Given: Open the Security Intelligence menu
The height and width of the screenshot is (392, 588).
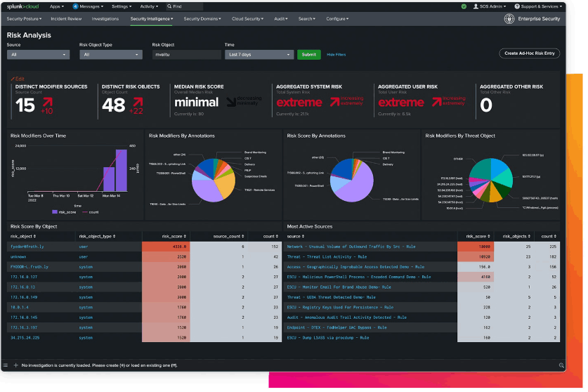Looking at the screenshot, I should point(152,19).
